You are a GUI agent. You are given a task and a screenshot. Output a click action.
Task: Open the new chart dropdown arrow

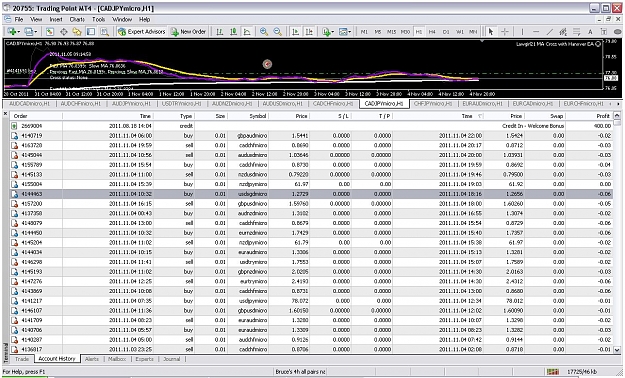pyautogui.click(x=19, y=32)
